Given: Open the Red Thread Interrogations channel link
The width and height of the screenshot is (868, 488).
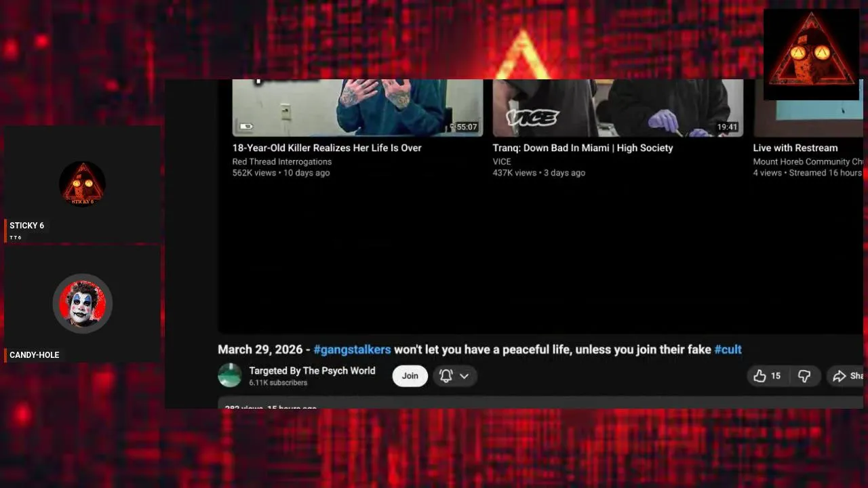Looking at the screenshot, I should (282, 161).
